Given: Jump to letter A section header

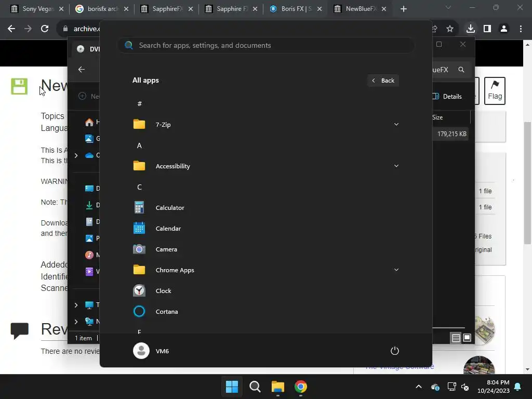Looking at the screenshot, I should [139, 145].
